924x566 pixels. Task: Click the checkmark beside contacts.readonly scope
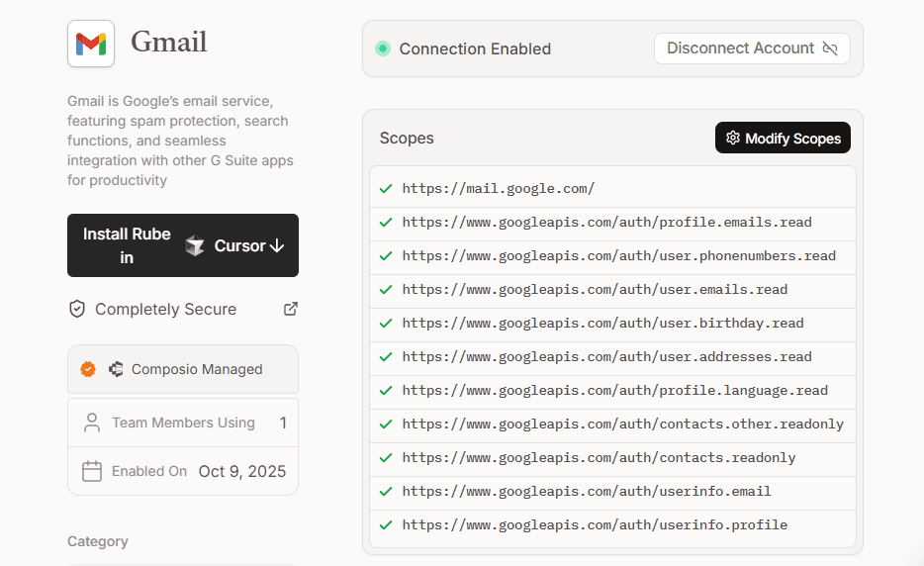(386, 458)
